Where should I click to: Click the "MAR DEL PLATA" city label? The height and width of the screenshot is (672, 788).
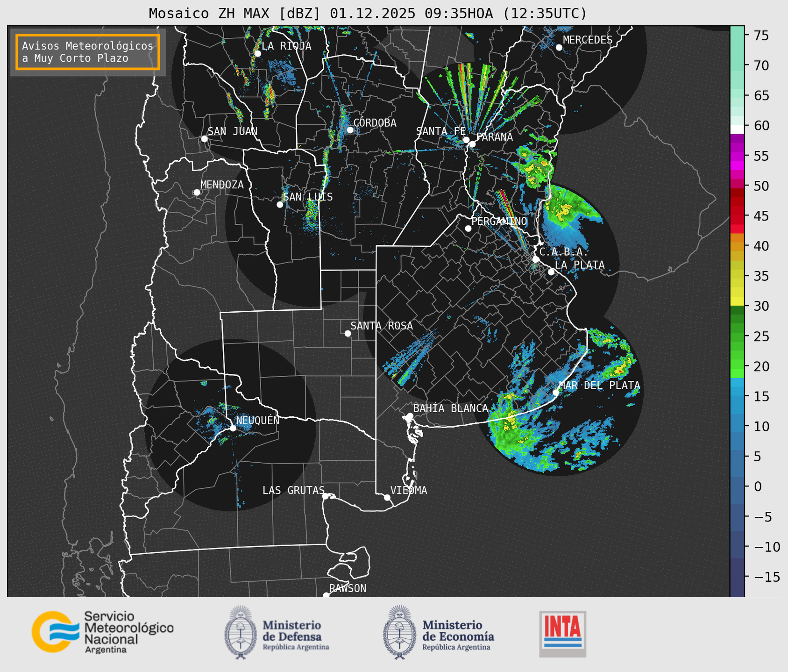(599, 386)
